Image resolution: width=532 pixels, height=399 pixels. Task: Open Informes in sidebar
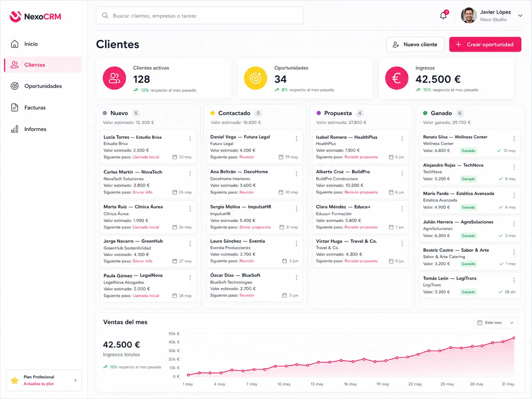[x=43, y=129]
